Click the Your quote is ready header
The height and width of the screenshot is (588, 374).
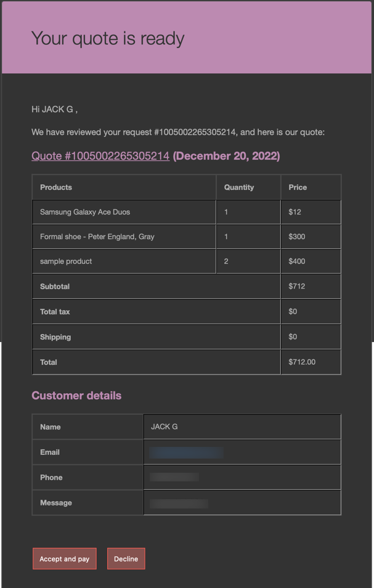pos(108,39)
